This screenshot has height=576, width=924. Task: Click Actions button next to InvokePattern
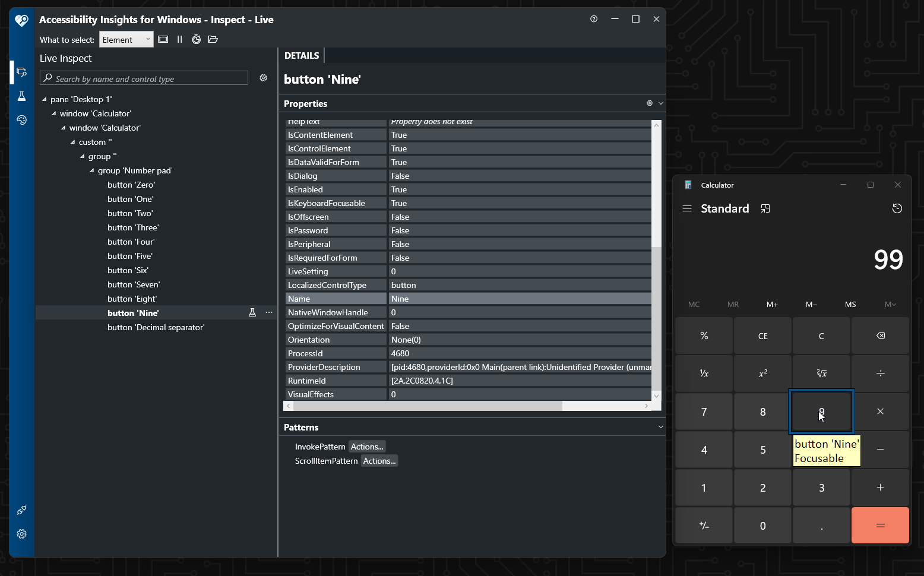(366, 447)
